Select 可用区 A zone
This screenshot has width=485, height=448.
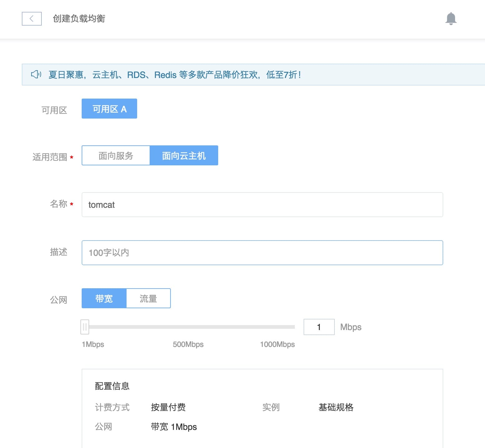[109, 109]
